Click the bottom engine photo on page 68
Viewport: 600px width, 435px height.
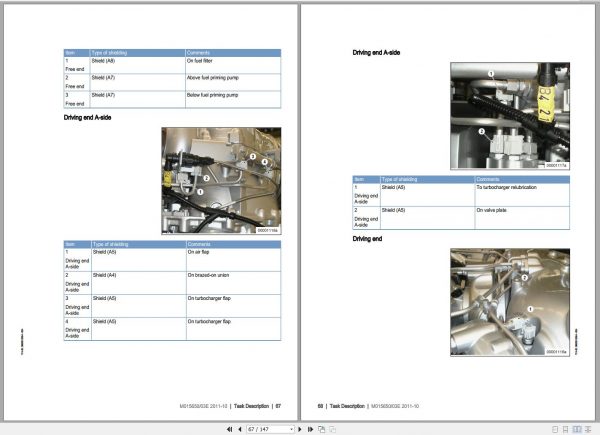point(510,302)
